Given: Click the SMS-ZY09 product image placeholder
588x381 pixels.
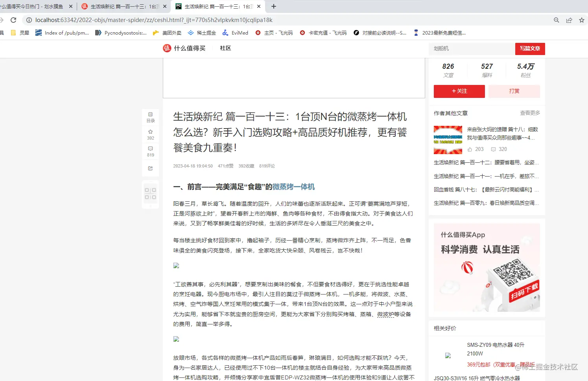Looking at the screenshot, I should tap(448, 355).
